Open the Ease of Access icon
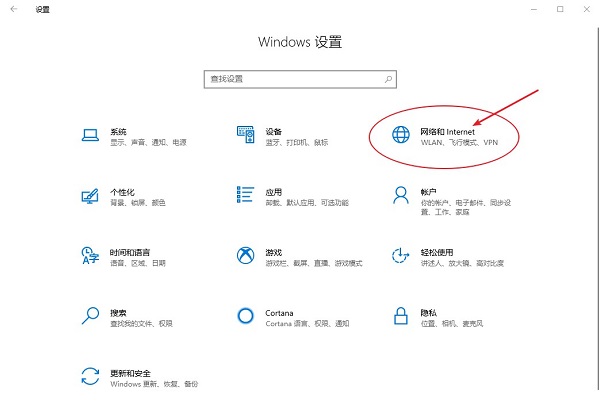The width and height of the screenshot is (600, 409). 400,255
